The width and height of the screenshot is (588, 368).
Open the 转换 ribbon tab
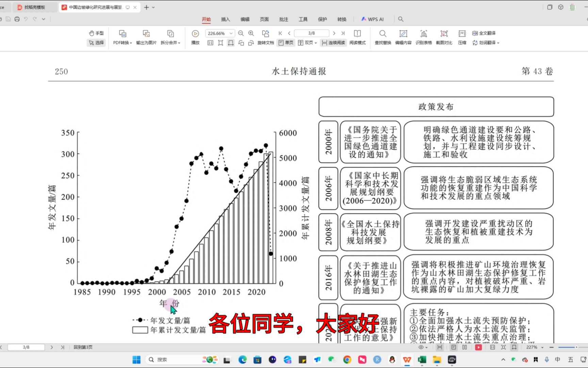(342, 19)
